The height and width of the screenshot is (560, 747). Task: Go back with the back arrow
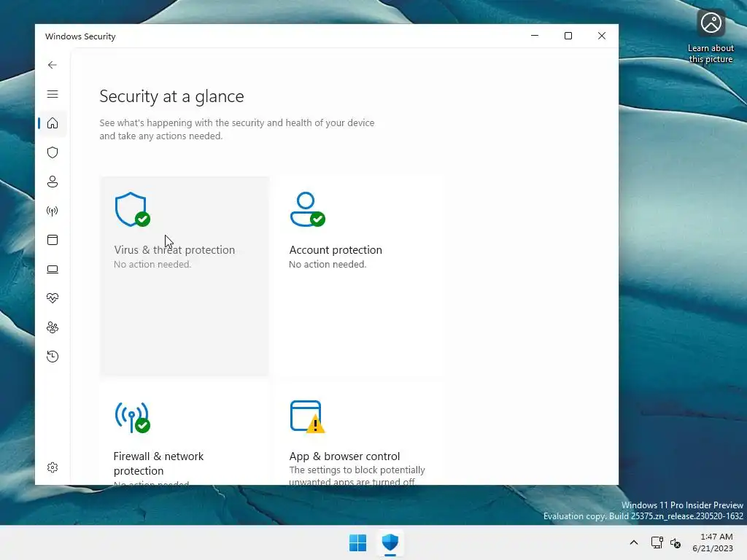pos(53,65)
